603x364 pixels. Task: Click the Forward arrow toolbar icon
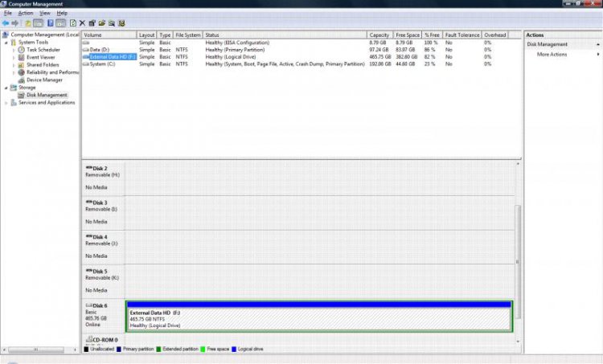tap(16, 23)
